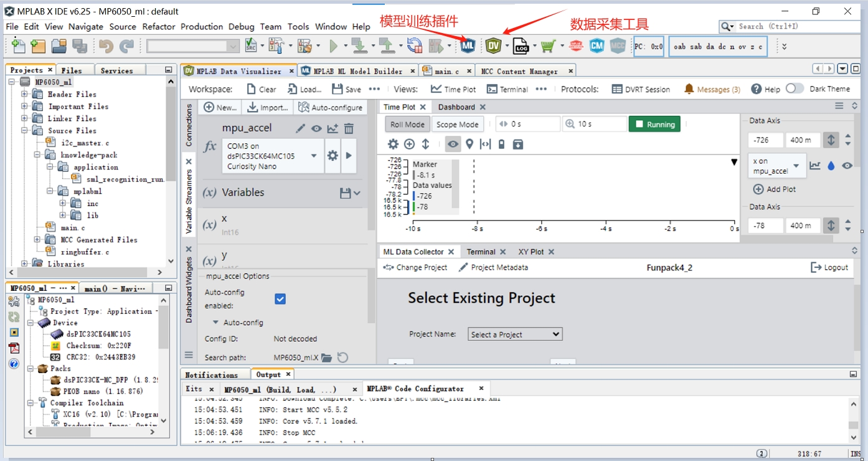This screenshot has height=461, width=868.
Task: Start the mpu_accel streamer with play arrow
Action: pos(349,156)
